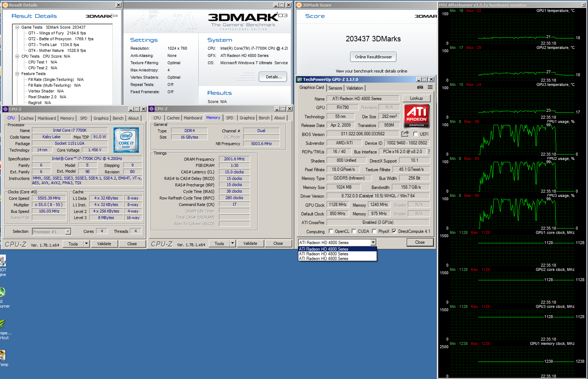Click the Close button in GPU-Z
This screenshot has width=588, height=379.
point(420,242)
